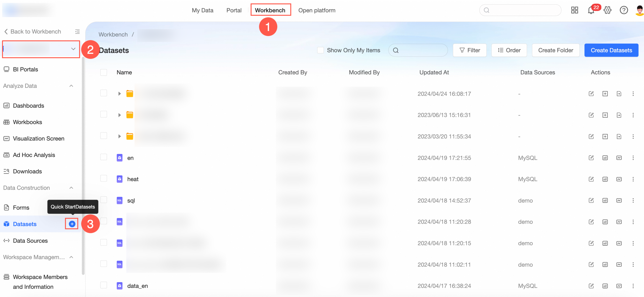Focus the dataset search field

point(418,50)
